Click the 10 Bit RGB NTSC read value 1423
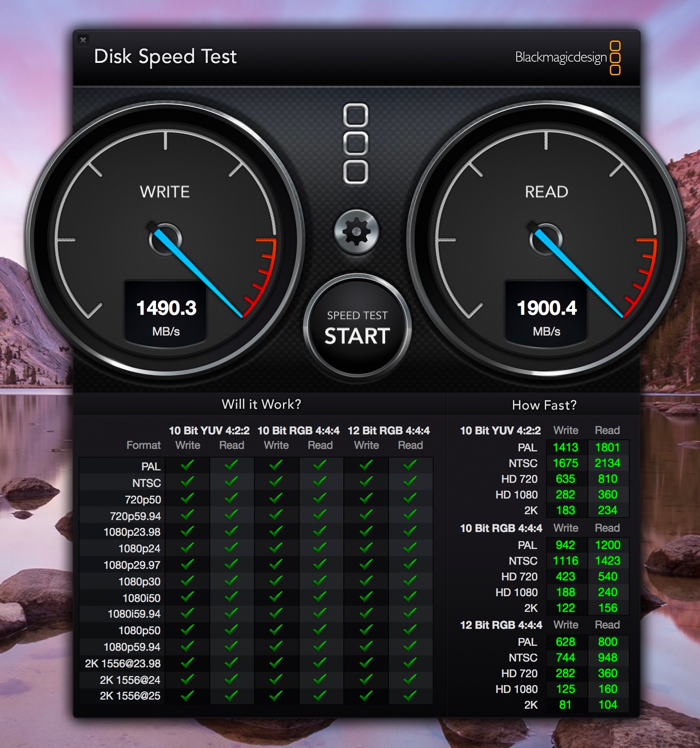This screenshot has width=700, height=748. 607,561
